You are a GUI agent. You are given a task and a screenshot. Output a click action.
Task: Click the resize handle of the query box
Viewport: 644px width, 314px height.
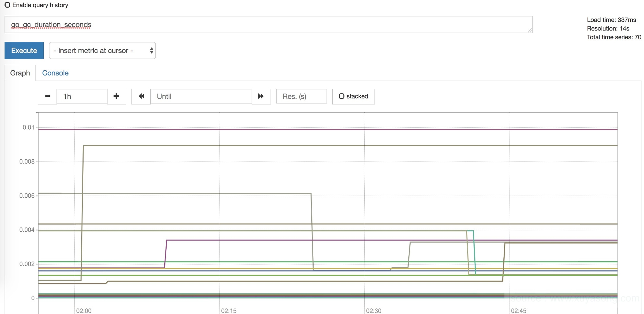tap(530, 30)
